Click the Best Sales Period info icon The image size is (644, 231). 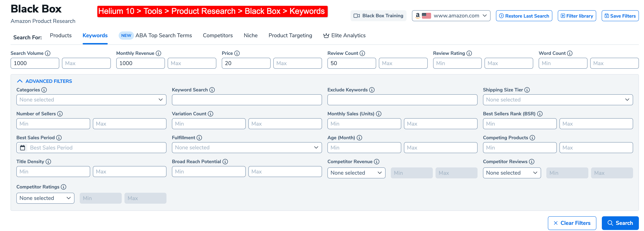[x=59, y=138]
